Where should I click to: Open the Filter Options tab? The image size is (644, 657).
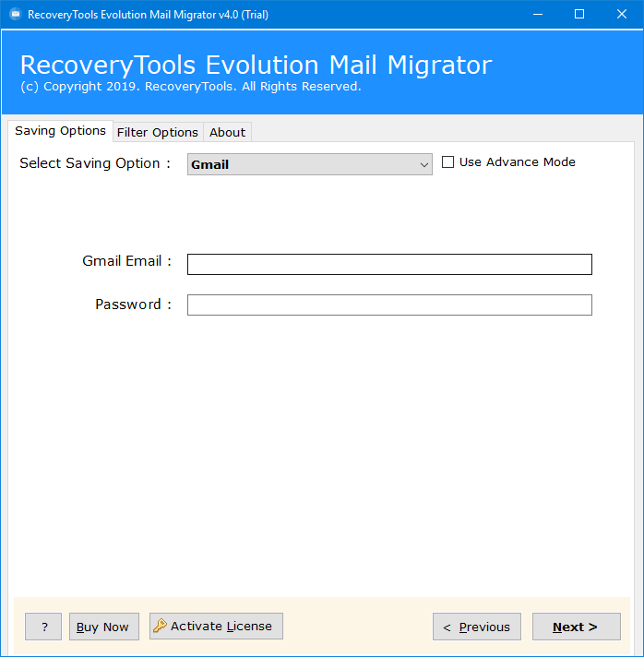click(x=158, y=132)
